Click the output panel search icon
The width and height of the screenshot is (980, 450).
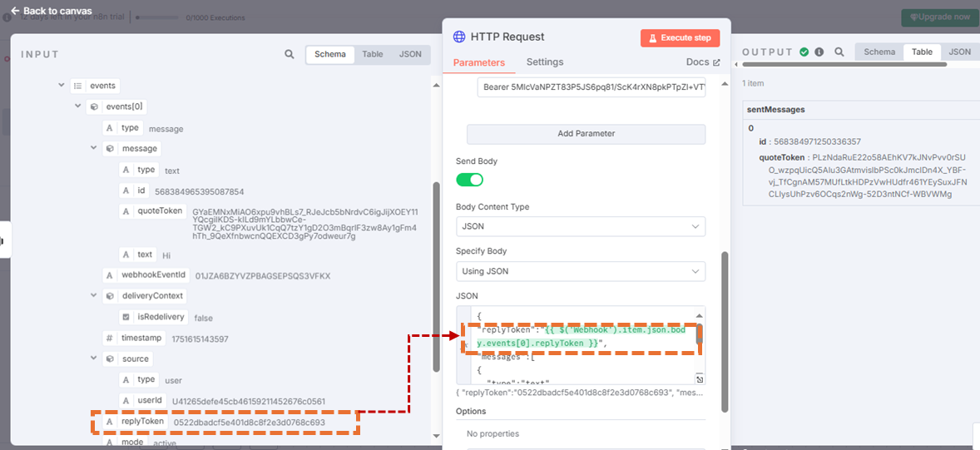point(839,52)
